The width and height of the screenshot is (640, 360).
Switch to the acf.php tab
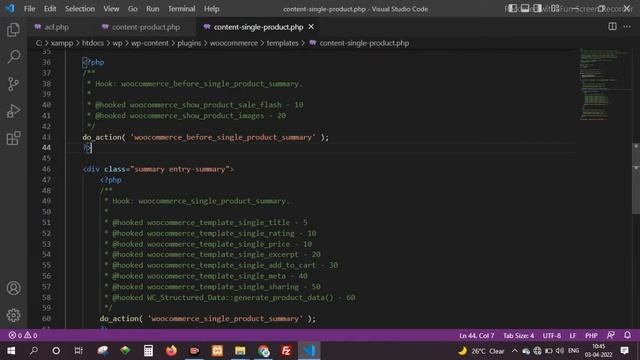pos(57,27)
